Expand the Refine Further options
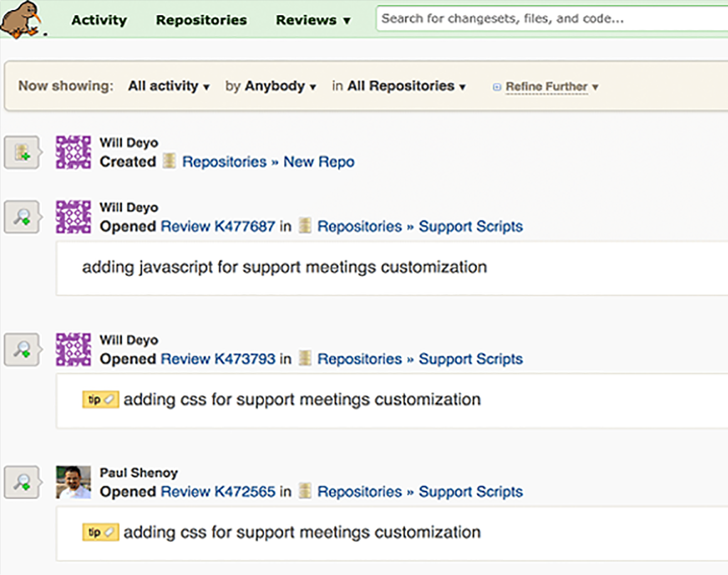The width and height of the screenshot is (728, 575). [x=546, y=87]
